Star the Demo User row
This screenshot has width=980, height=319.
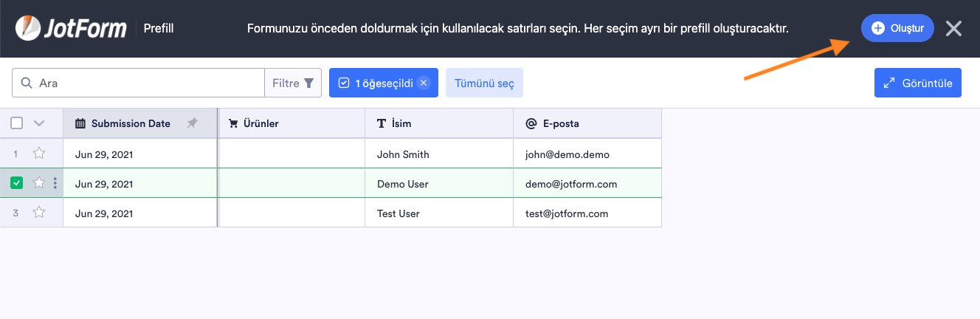39,183
